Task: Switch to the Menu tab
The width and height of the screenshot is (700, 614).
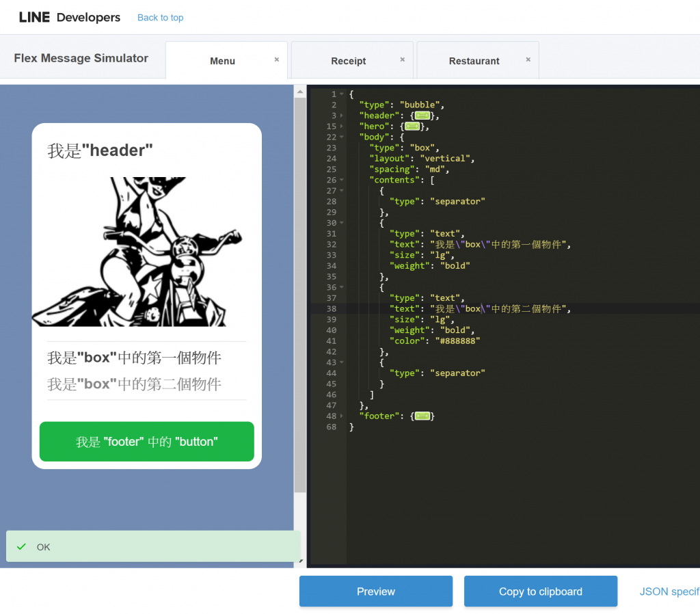Action: [222, 61]
